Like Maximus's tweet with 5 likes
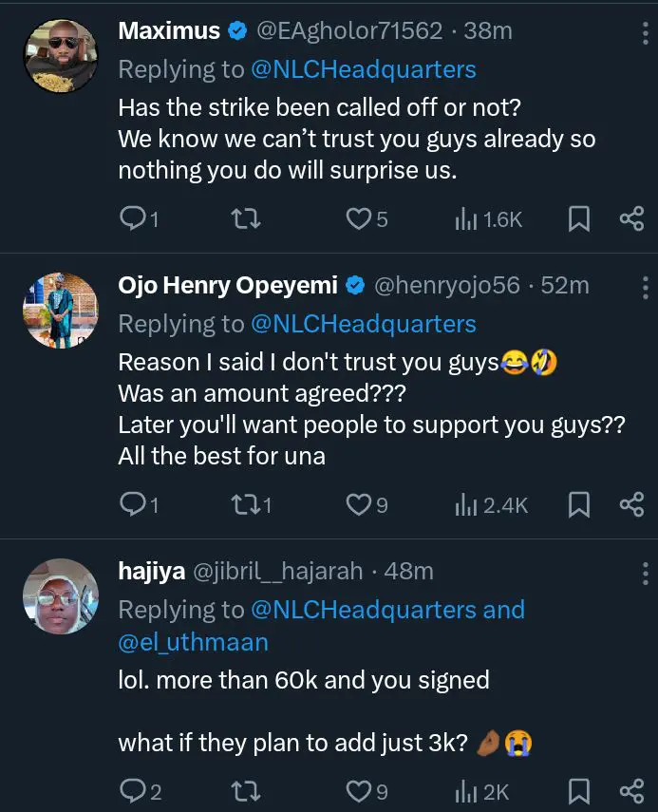The width and height of the screenshot is (658, 812). (x=358, y=219)
